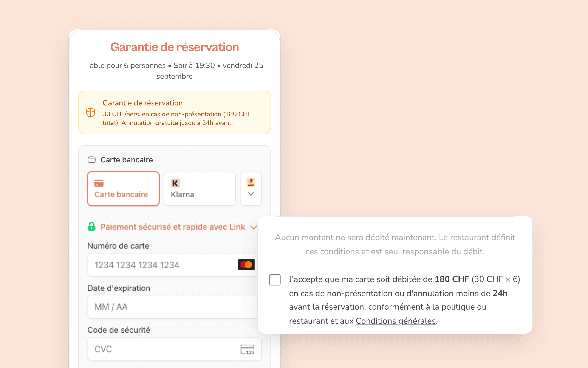Open the dropdown of other payment methods
Viewport: 588px width, 368px height.
251,189
